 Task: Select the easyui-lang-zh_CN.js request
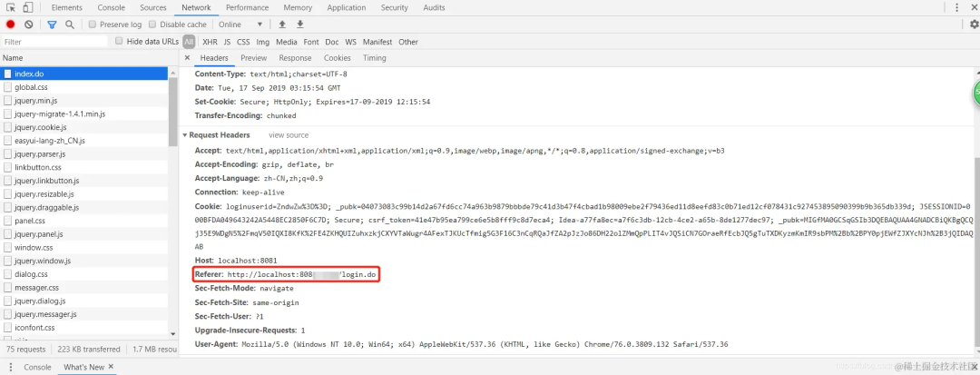pyautogui.click(x=84, y=140)
